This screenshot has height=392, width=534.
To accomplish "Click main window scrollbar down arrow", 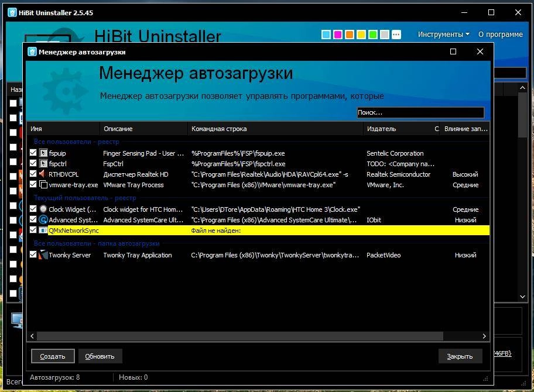I will coord(522,297).
